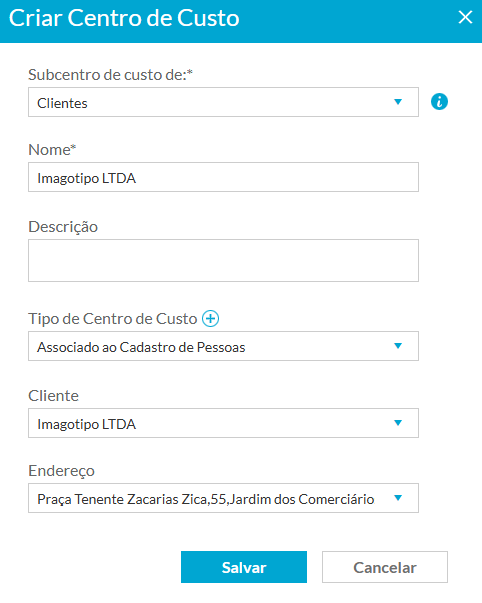Focus the empty Descrição text area
This screenshot has width=482, height=603.
(223, 260)
